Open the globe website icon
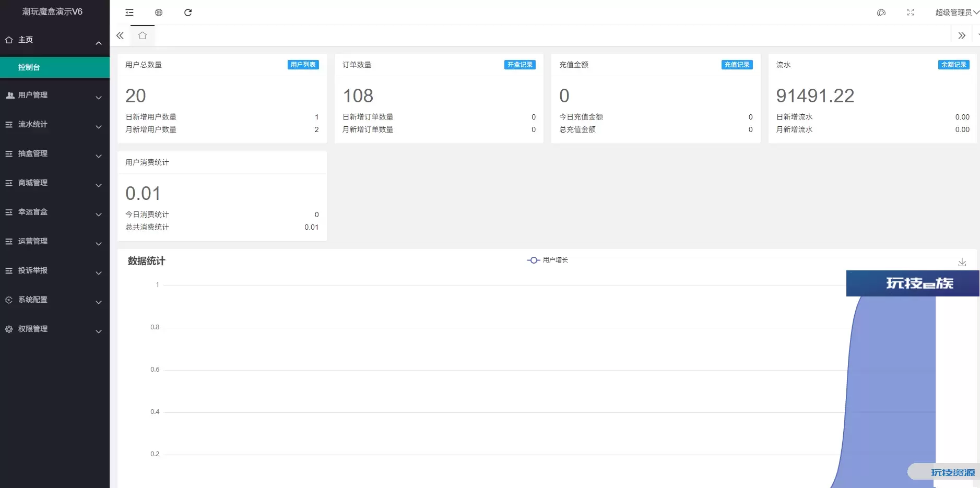Screen dimensions: 980x488 159,13
